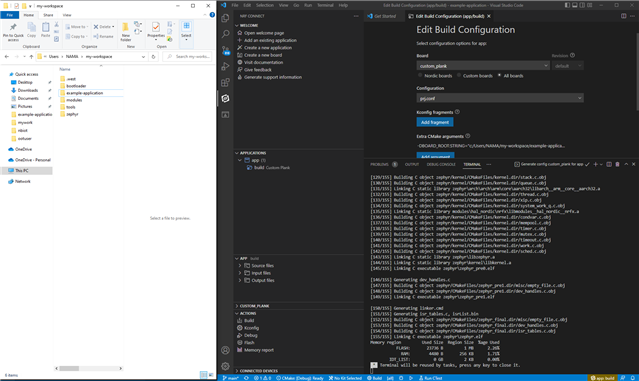Kill the terminal with the trash icon
This screenshot has width=639, height=381.
pos(617,164)
